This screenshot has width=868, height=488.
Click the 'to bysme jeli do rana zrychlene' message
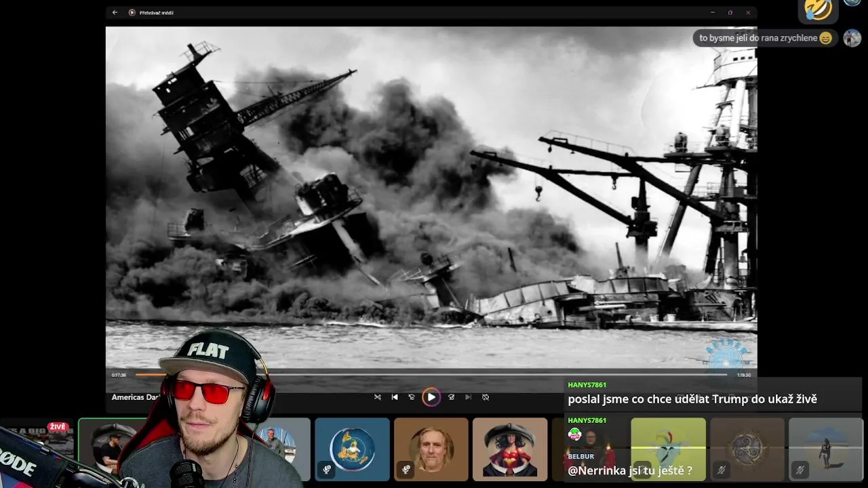766,38
